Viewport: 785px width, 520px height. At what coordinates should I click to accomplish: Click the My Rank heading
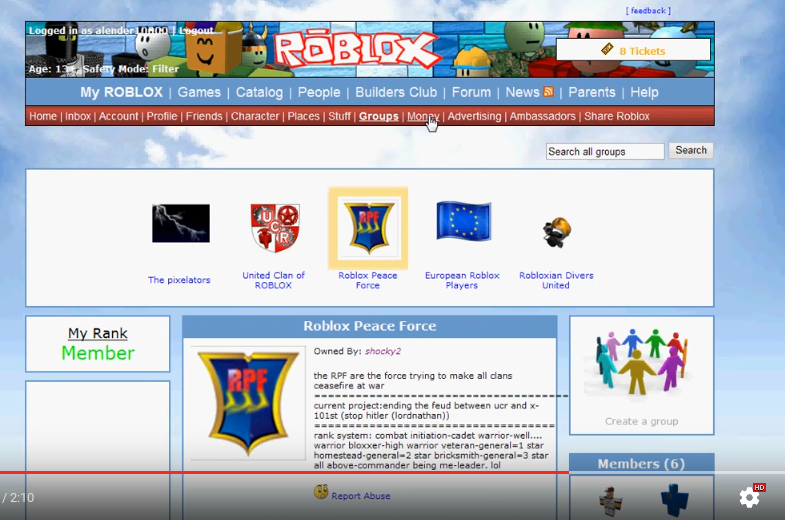click(98, 333)
